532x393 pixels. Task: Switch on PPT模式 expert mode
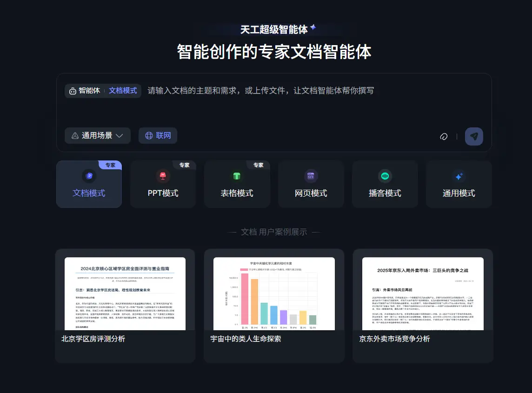pyautogui.click(x=163, y=184)
